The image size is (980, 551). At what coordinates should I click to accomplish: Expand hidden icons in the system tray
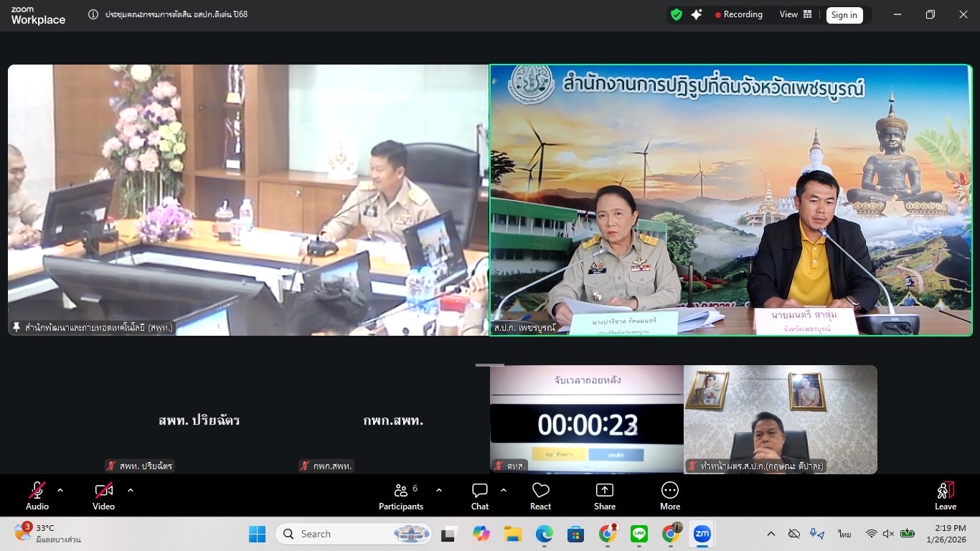point(771,534)
